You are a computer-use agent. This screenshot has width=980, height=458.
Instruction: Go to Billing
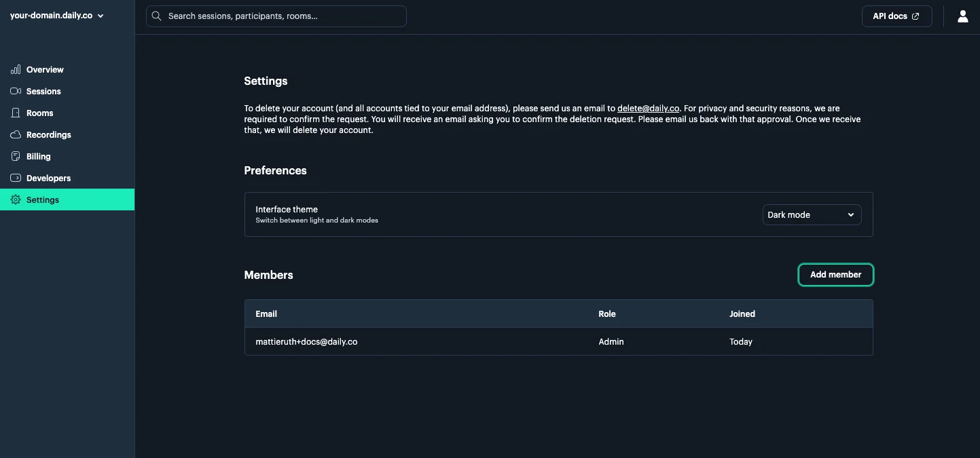pyautogui.click(x=67, y=156)
